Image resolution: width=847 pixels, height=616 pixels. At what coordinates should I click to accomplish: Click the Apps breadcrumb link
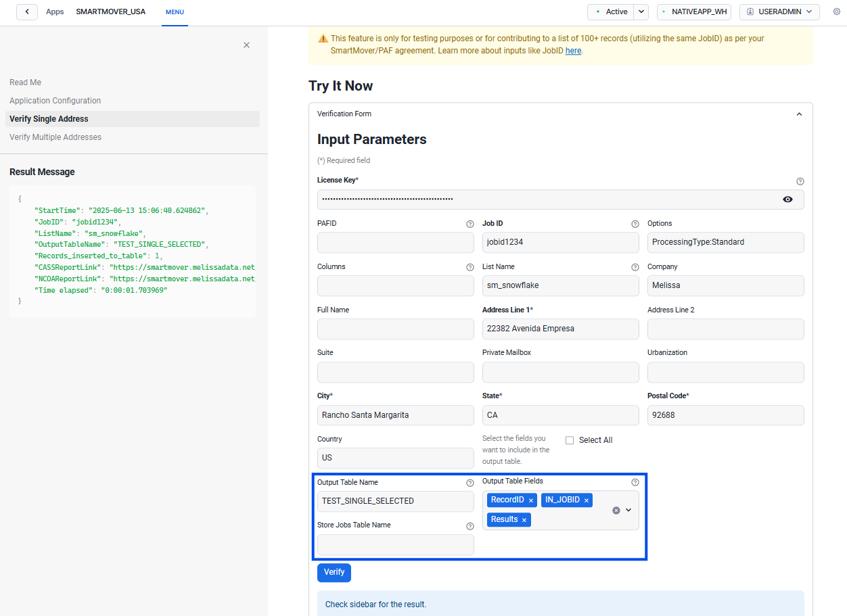click(55, 11)
